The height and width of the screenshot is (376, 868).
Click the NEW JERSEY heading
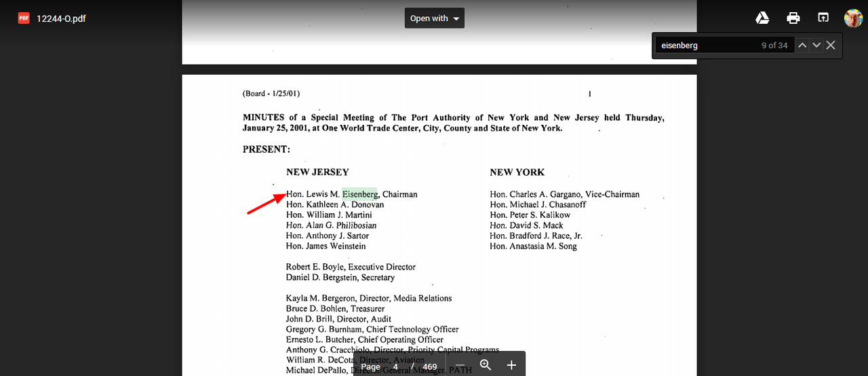coord(317,172)
